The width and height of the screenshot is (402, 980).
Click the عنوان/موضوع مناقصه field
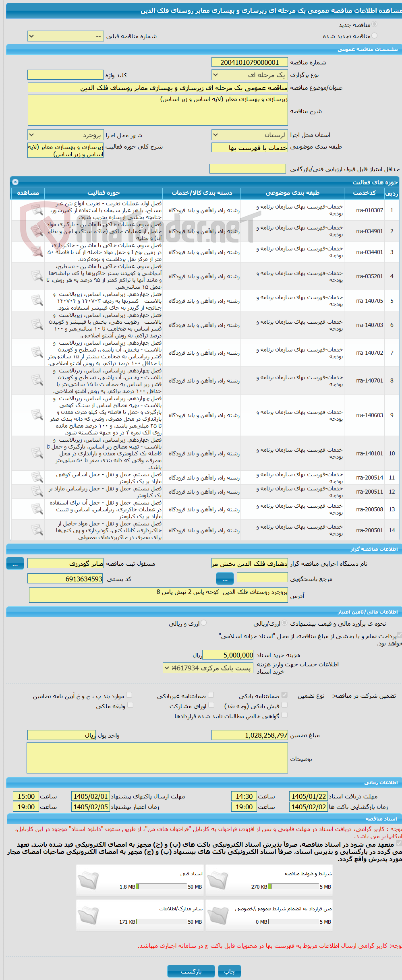158,87
